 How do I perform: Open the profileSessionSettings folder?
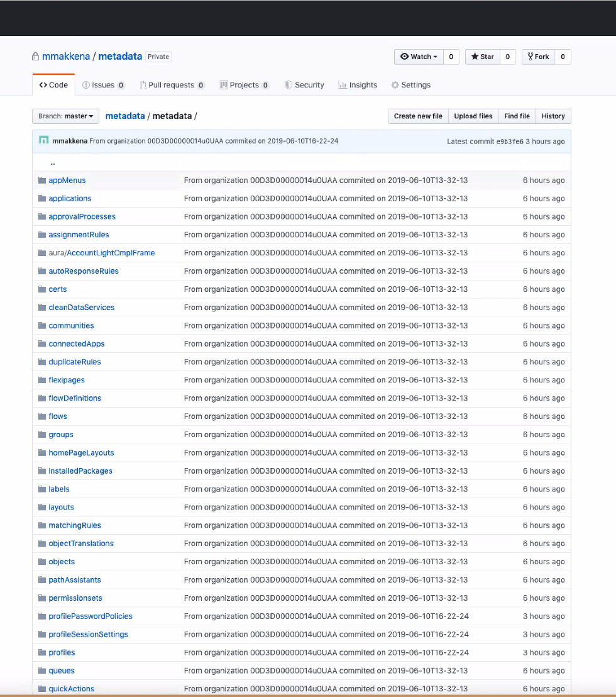pos(88,634)
